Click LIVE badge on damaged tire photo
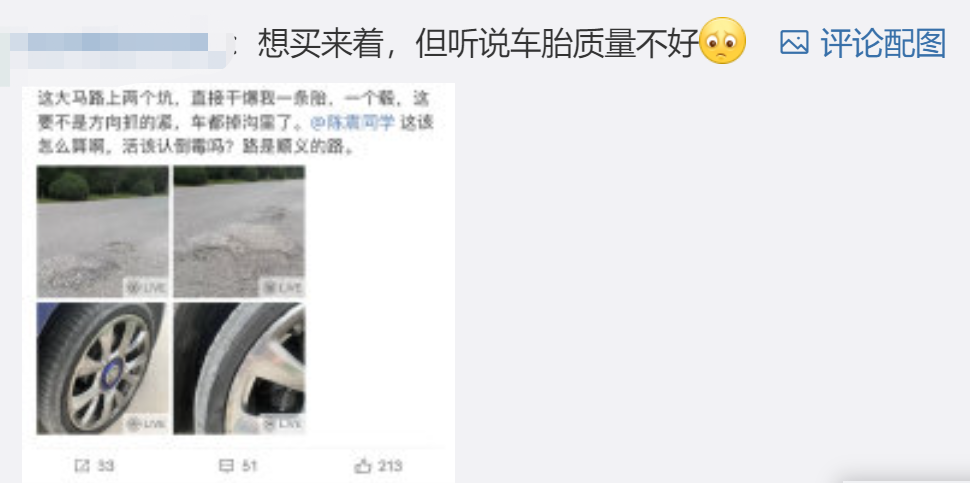This screenshot has height=483, width=970. pyautogui.click(x=283, y=424)
